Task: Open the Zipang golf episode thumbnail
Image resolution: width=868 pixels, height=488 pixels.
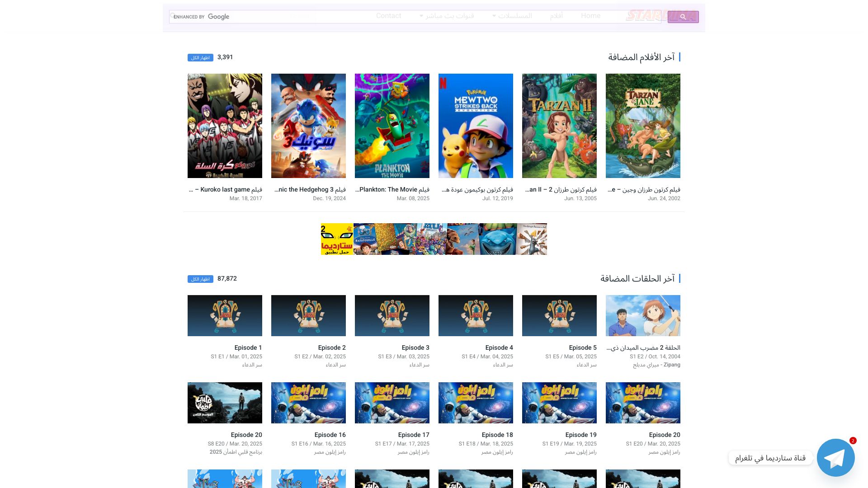Action: click(x=643, y=315)
